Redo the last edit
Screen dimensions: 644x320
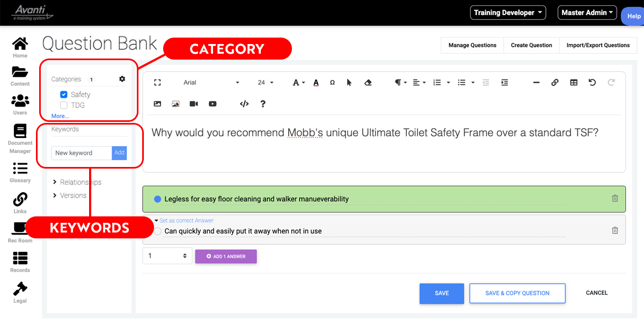[611, 82]
